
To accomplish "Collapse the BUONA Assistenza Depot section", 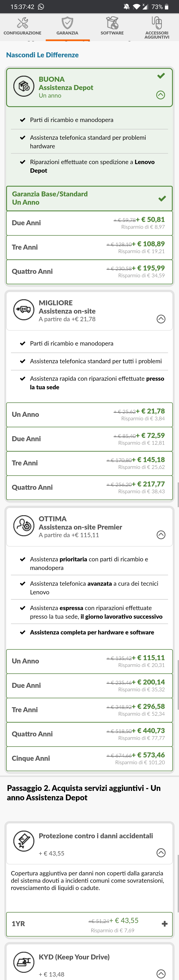I will point(161,95).
